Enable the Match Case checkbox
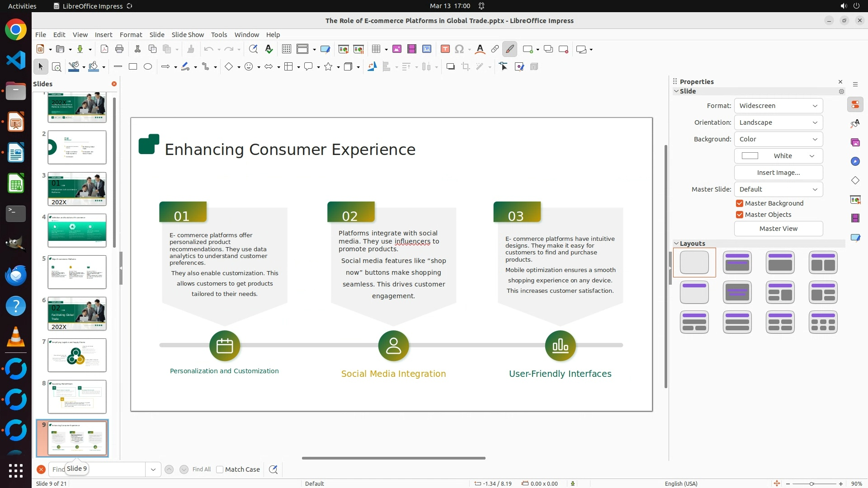The image size is (868, 488). click(220, 469)
